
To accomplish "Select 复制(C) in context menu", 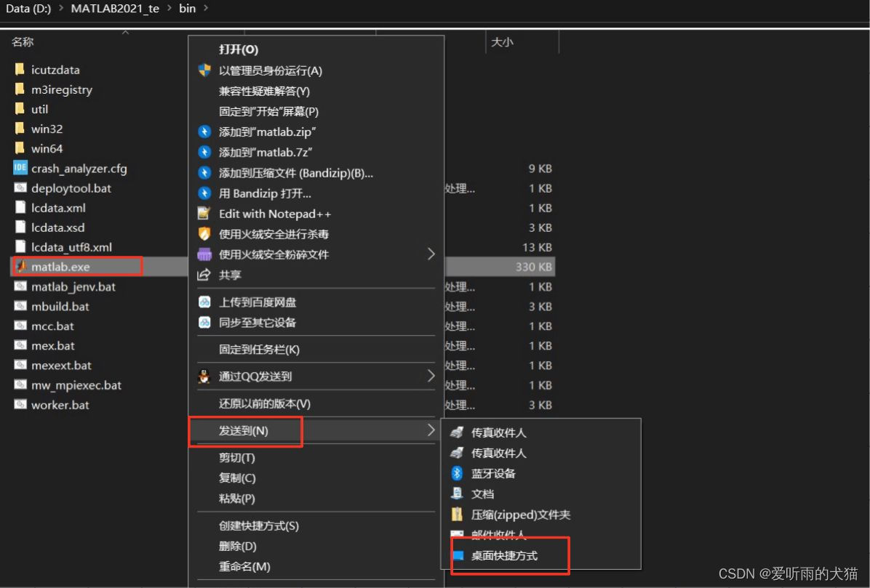I will coord(237,478).
